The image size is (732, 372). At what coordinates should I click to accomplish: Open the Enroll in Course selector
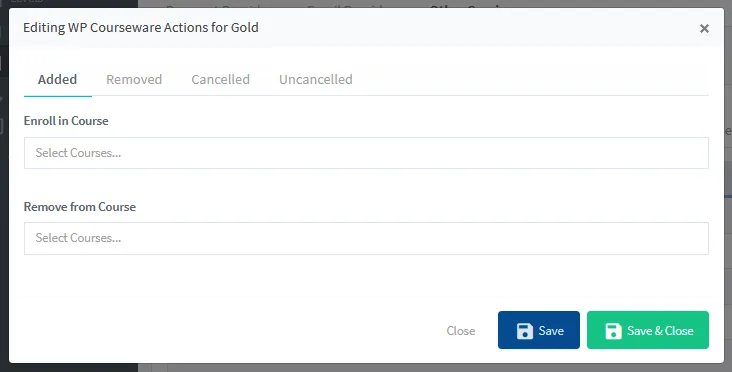366,153
